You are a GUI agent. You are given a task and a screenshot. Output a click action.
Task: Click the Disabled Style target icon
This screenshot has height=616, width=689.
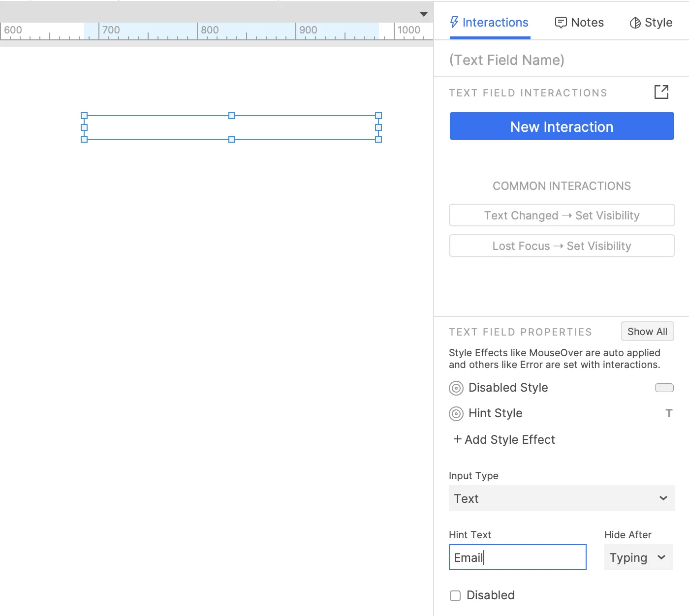[456, 388]
